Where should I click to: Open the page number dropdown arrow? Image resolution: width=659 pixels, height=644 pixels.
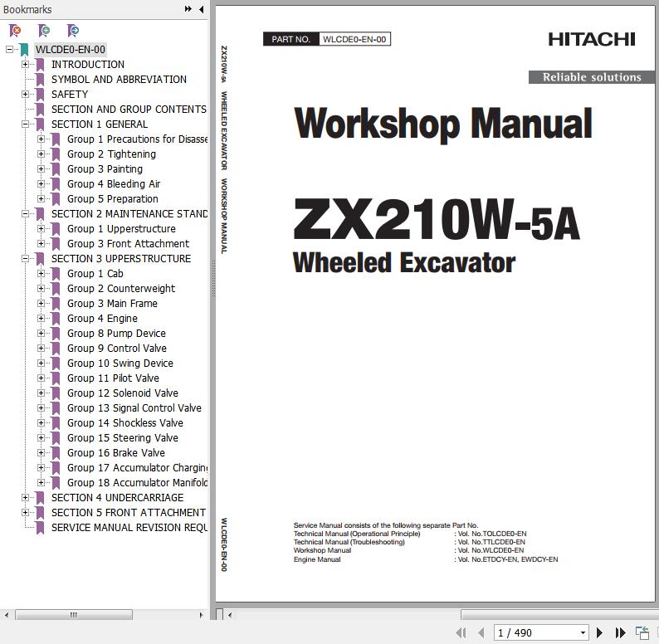point(583,632)
